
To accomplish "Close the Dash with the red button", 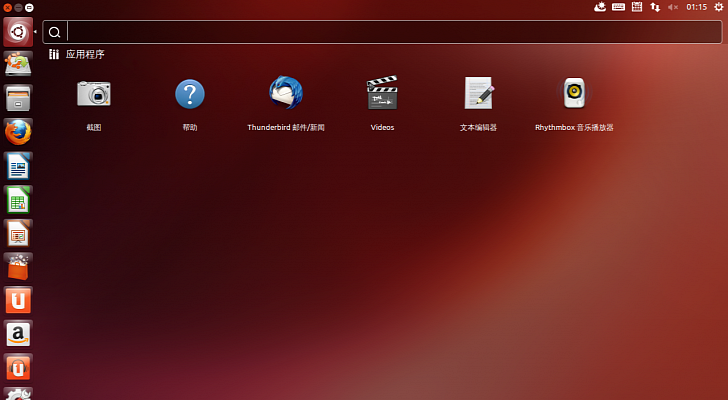I will pos(7,7).
